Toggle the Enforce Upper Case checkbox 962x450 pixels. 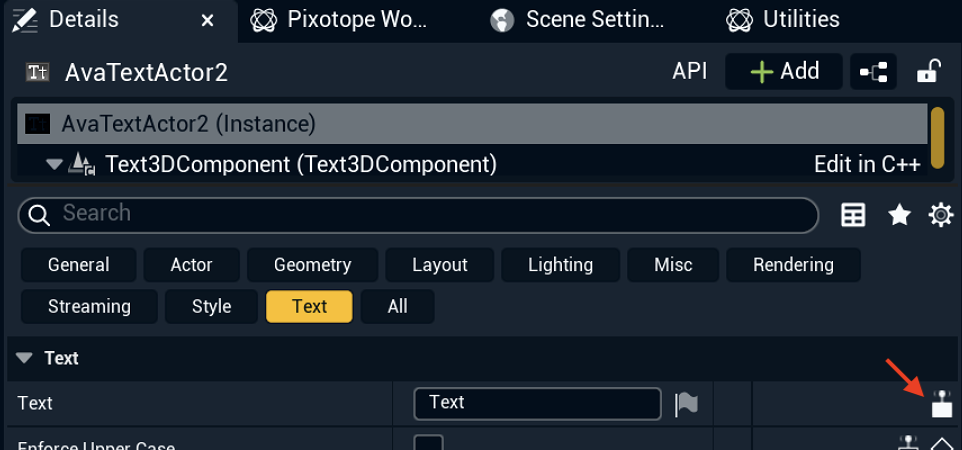(x=429, y=443)
